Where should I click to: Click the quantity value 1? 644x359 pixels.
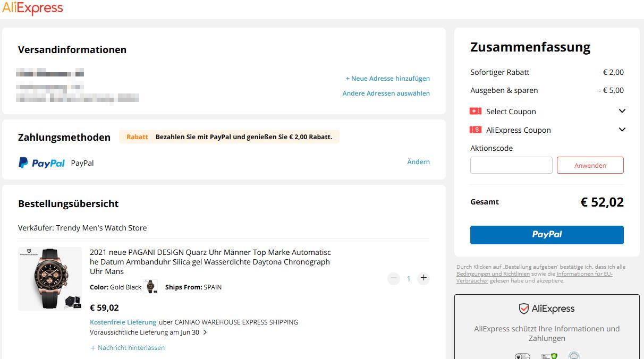point(409,278)
